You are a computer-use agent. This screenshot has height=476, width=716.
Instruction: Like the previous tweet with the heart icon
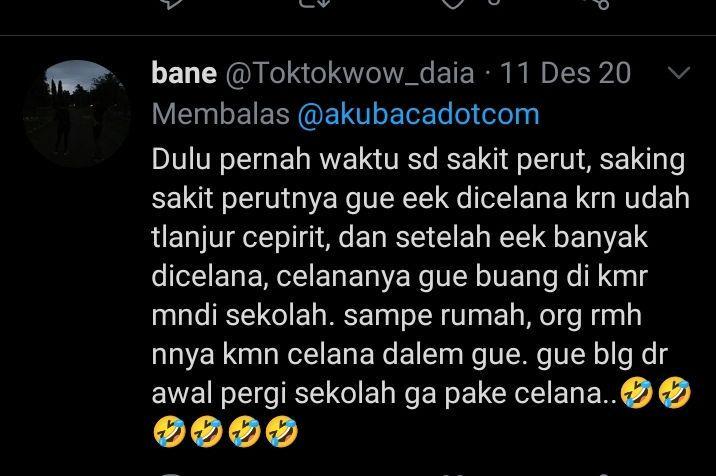click(x=453, y=4)
